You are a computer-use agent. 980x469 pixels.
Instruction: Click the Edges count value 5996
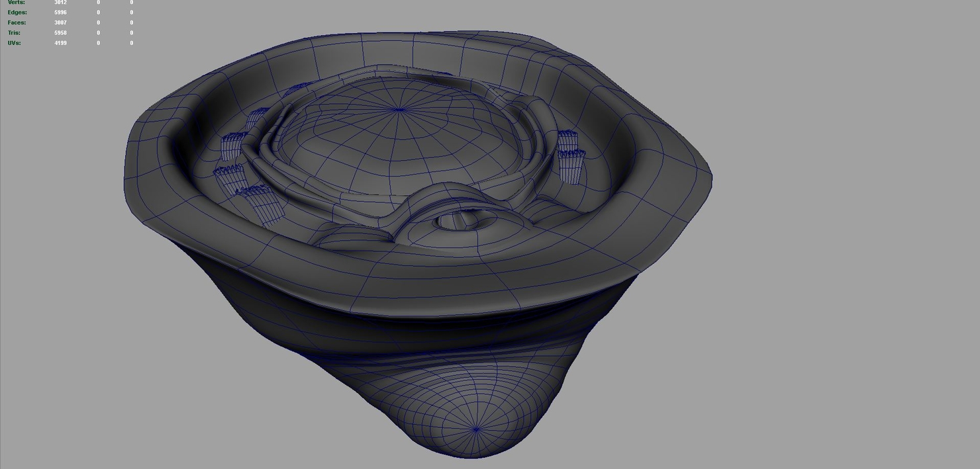60,13
